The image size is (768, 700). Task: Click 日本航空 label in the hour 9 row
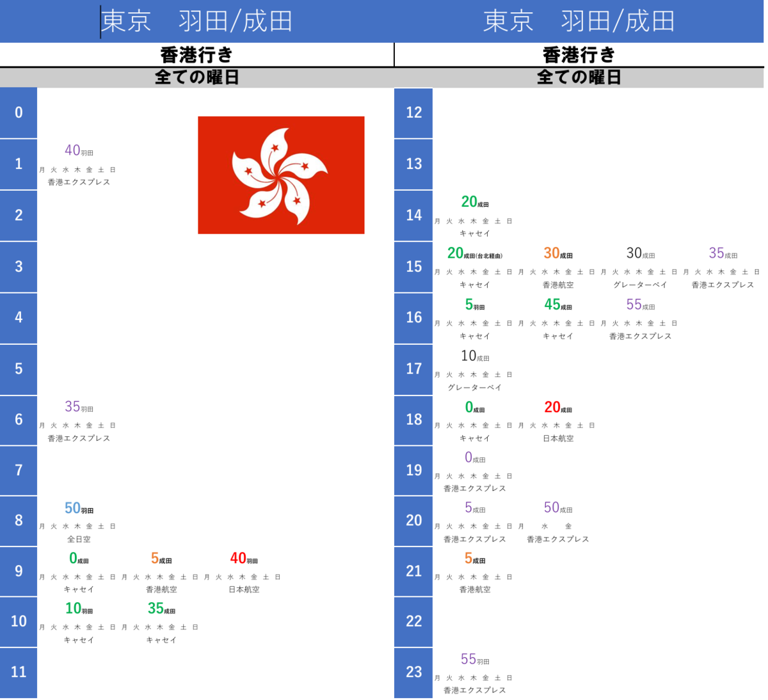pyautogui.click(x=244, y=590)
